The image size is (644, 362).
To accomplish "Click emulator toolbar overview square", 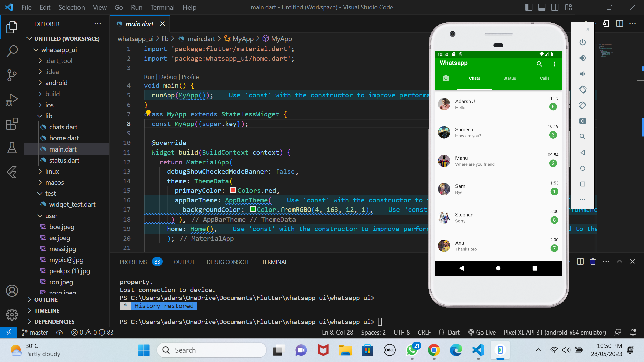I will [x=583, y=184].
